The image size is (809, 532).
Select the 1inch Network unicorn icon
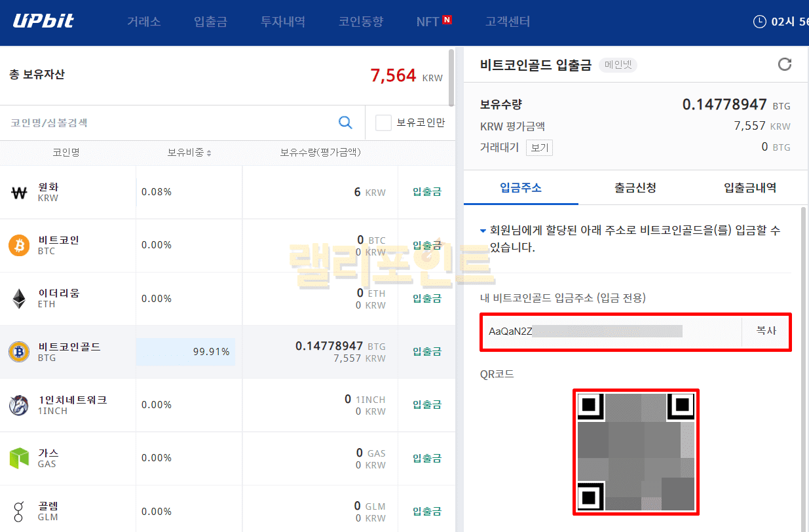(x=19, y=405)
